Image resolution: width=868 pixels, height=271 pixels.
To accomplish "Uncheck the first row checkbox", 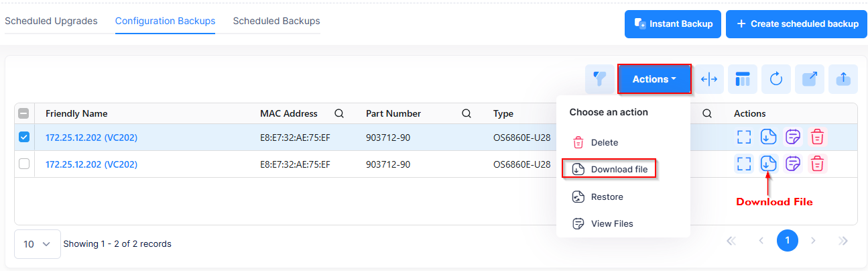I will coord(24,138).
